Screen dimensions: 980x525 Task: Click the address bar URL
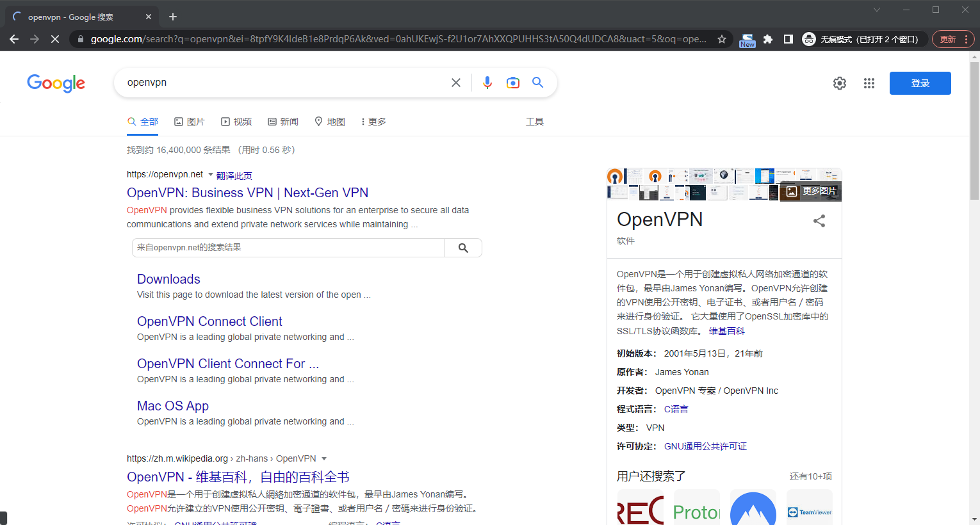[398, 39]
